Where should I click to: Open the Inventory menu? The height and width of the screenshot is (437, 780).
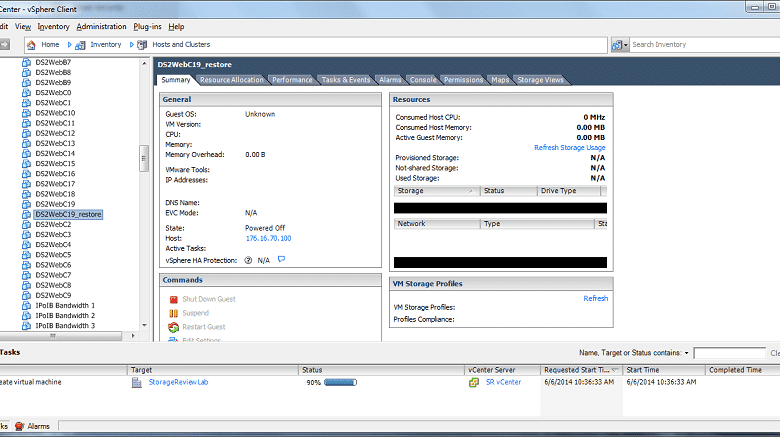pyautogui.click(x=53, y=27)
